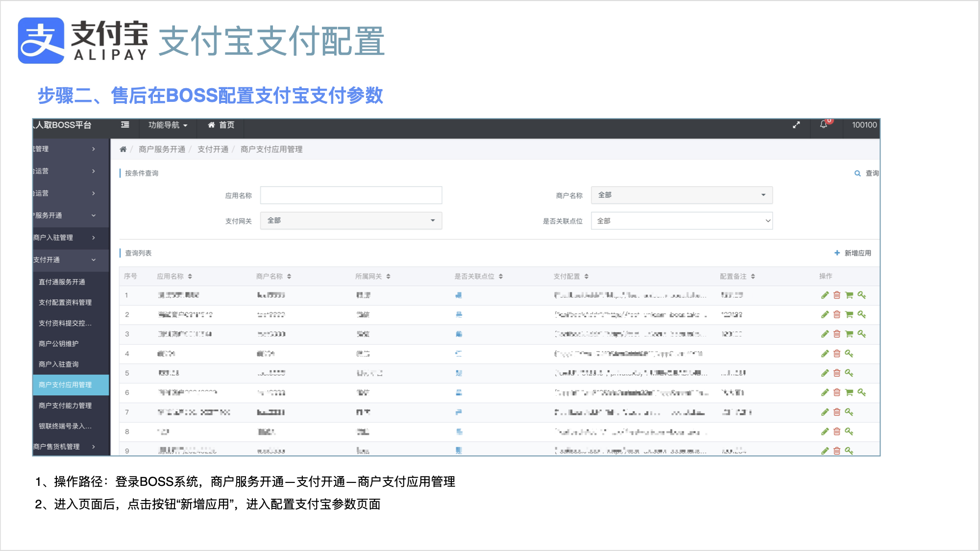Click the pencil icon in row 3
The image size is (980, 551).
tap(825, 334)
